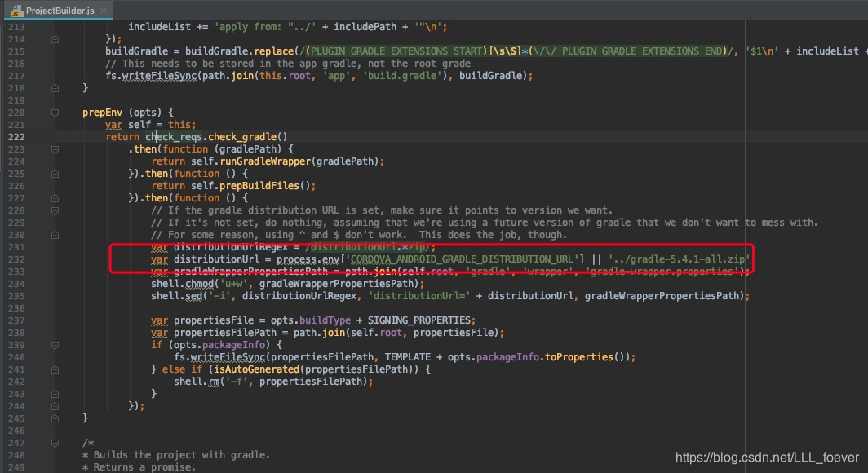Click line number 232 in gutter

tap(16, 259)
